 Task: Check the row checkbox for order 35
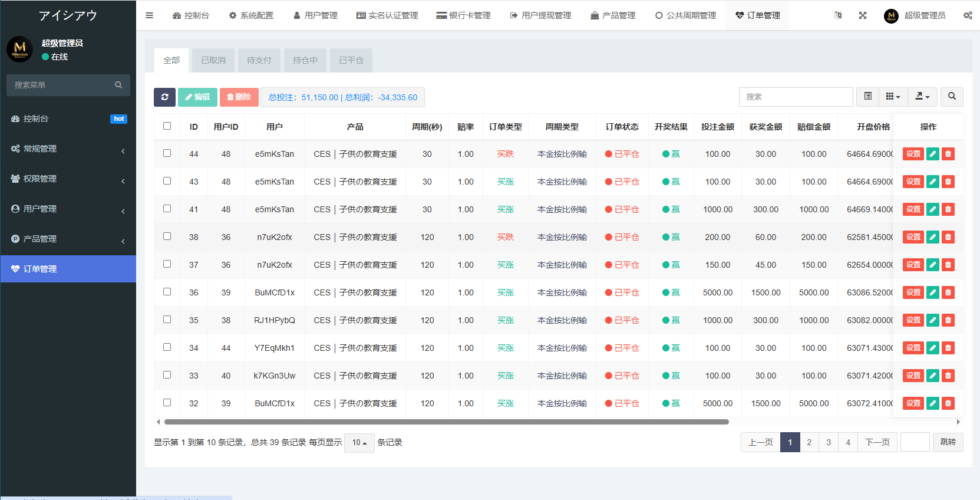click(167, 320)
